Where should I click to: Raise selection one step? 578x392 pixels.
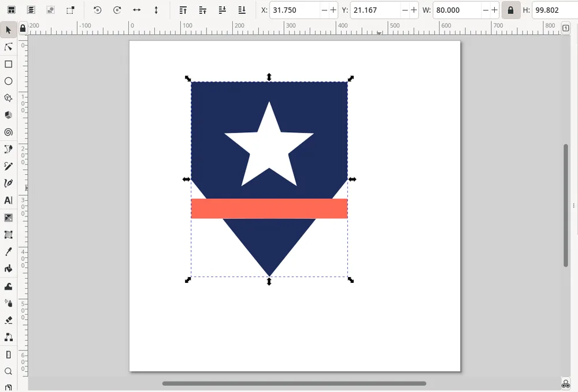click(x=203, y=10)
